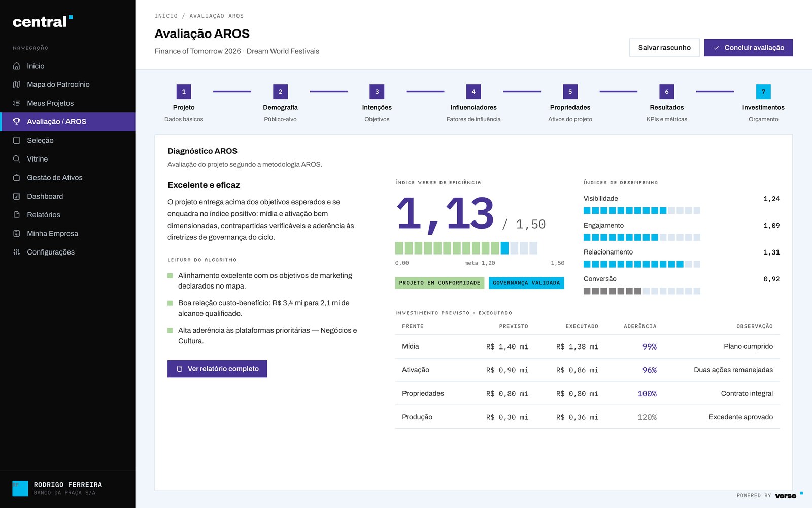Click the Início breadcrumb link
This screenshot has width=812, height=508.
[166, 16]
